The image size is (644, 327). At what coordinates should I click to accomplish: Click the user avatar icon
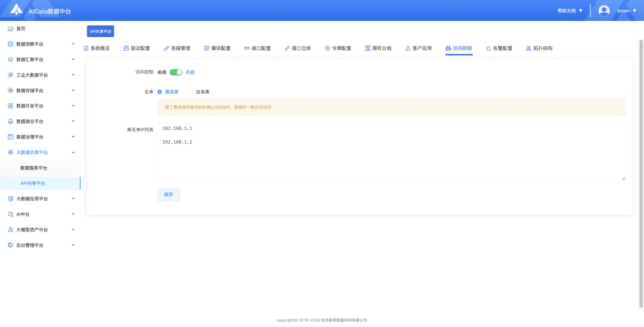(x=603, y=11)
